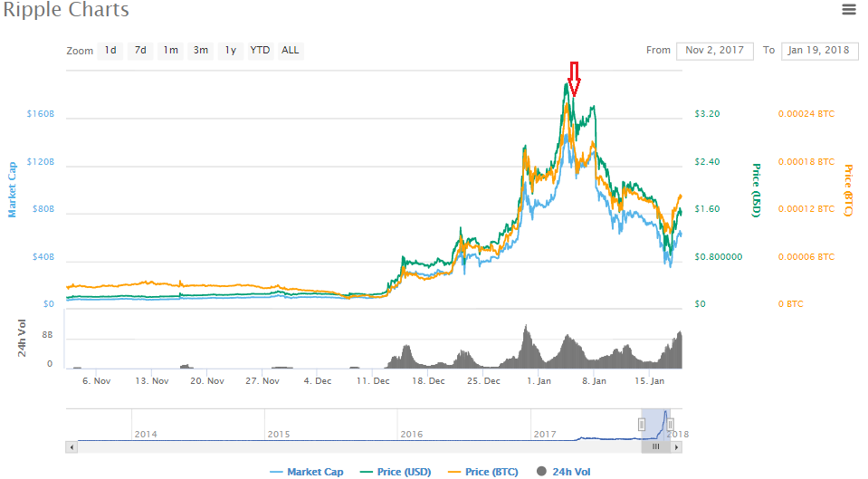The width and height of the screenshot is (868, 479).
Task: Click the 25. Dec x-axis label
Action: coord(483,381)
